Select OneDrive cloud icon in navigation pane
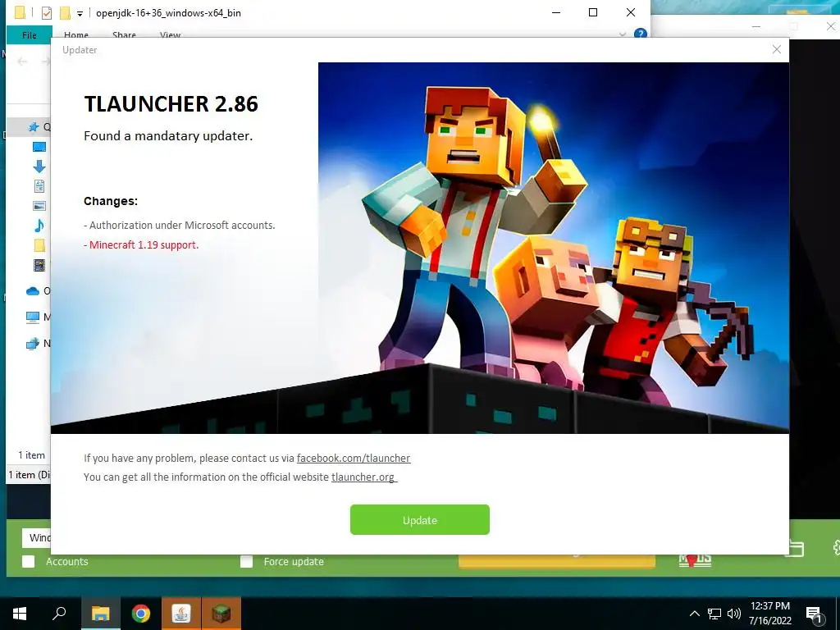 (33, 291)
